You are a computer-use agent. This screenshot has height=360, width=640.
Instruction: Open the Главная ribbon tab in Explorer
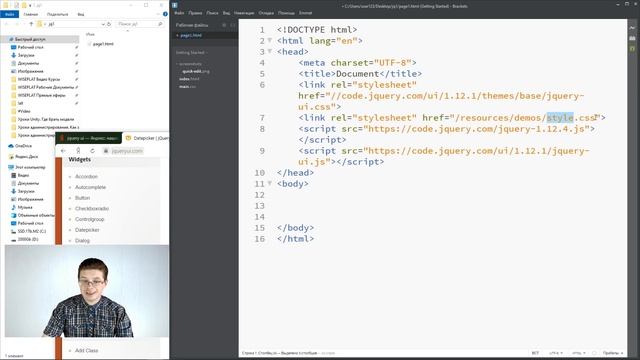click(x=31, y=14)
